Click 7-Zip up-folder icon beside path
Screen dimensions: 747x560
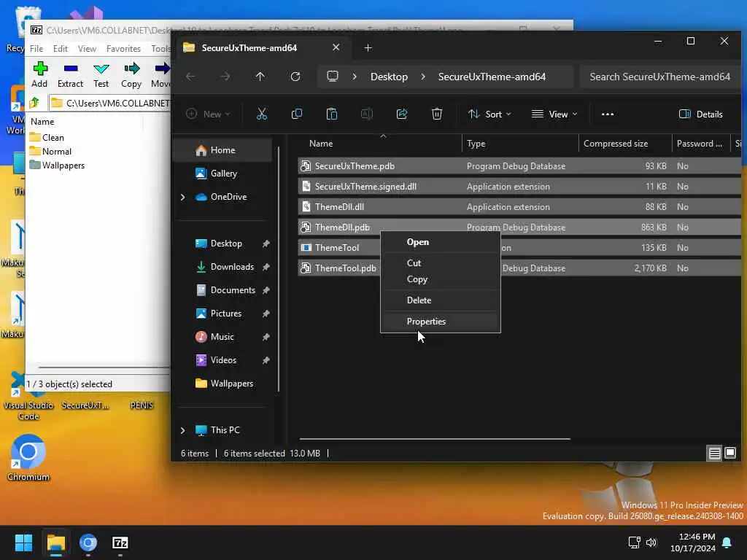(x=34, y=103)
